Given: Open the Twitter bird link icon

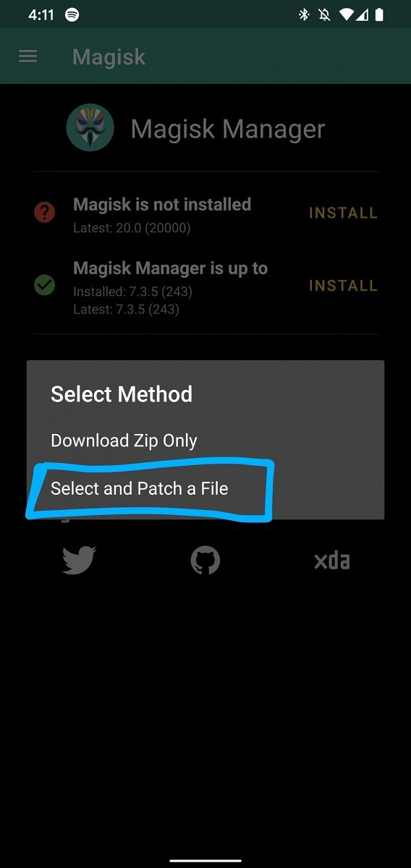Looking at the screenshot, I should pyautogui.click(x=79, y=561).
